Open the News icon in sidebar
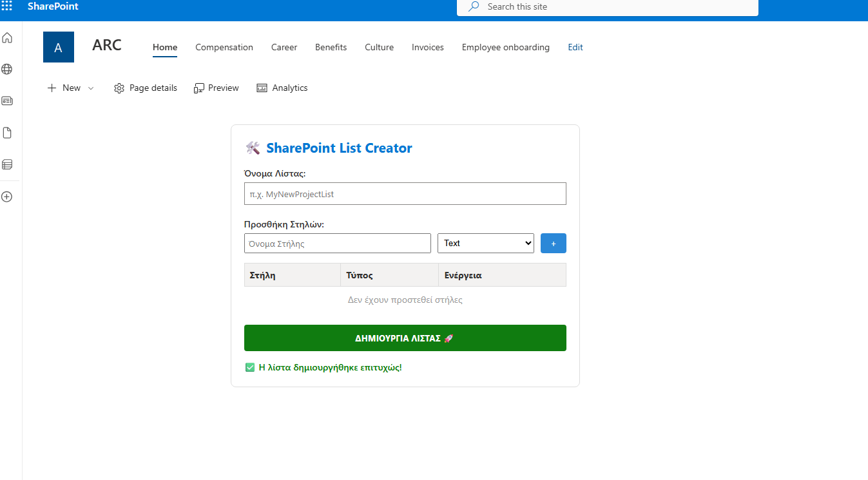Screen dimensions: 868x480 [7, 101]
